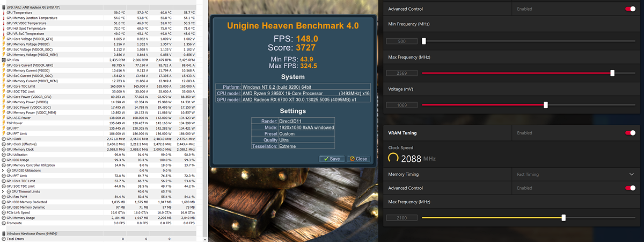Click the Render Direct3D11 setting row
The image size is (644, 242).
(x=293, y=121)
